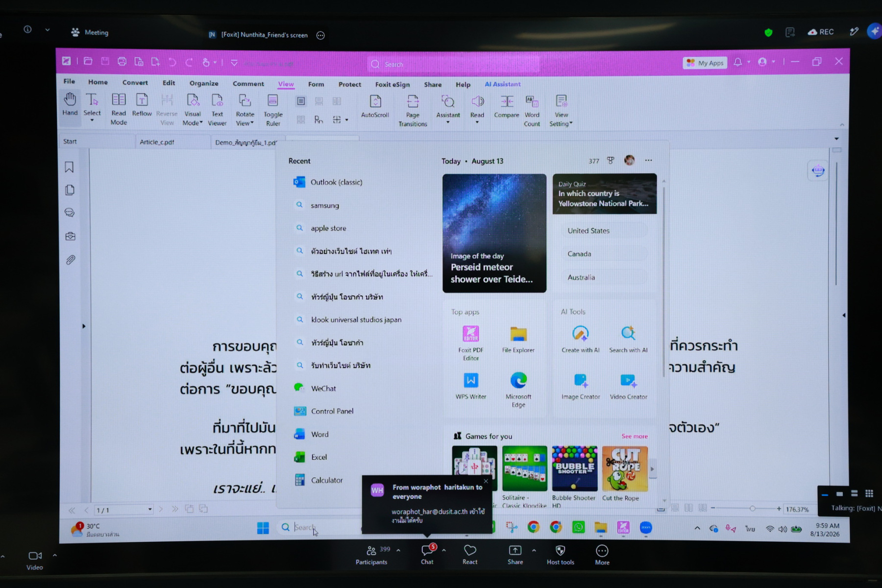Click the Reflow tool icon

142,104
